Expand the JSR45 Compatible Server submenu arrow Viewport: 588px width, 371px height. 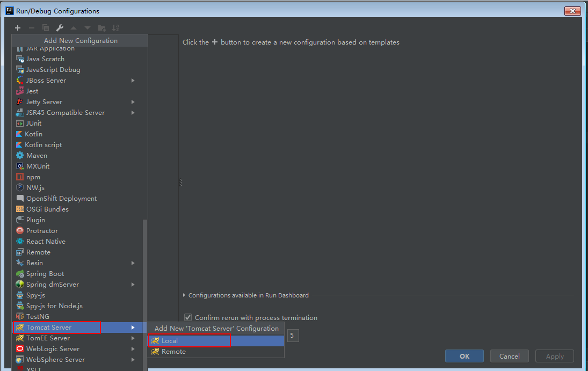pyautogui.click(x=133, y=113)
